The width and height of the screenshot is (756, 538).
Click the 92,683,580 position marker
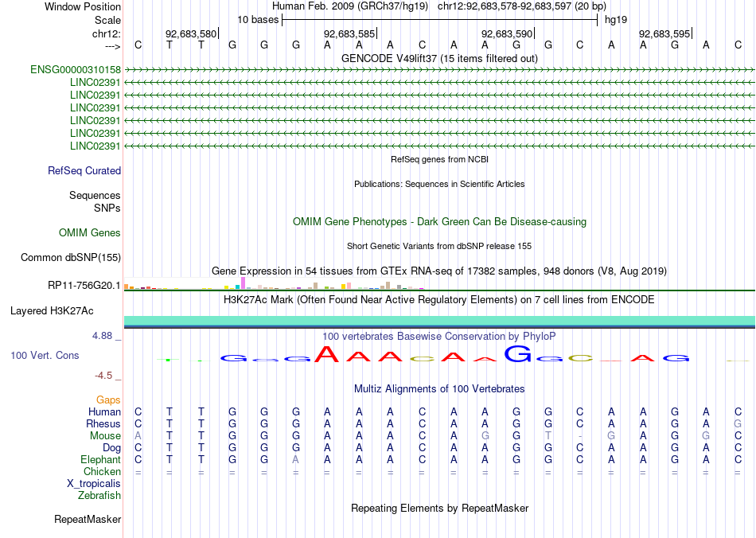191,33
